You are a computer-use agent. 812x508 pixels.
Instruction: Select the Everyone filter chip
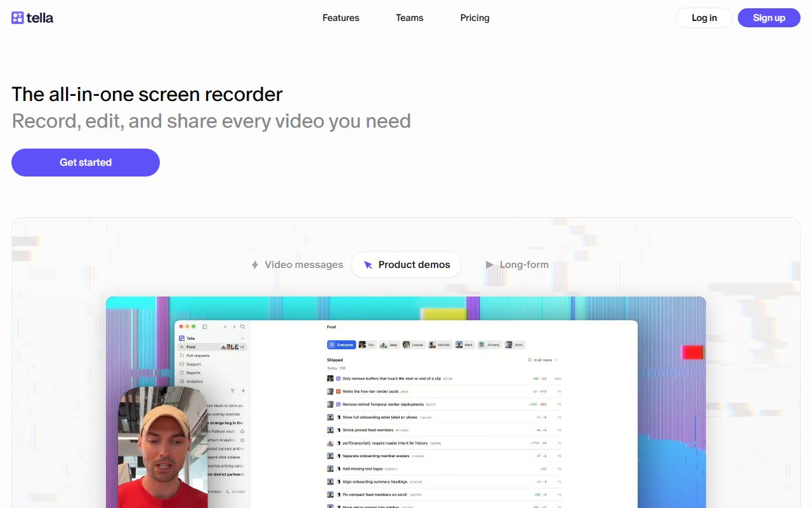(341, 345)
